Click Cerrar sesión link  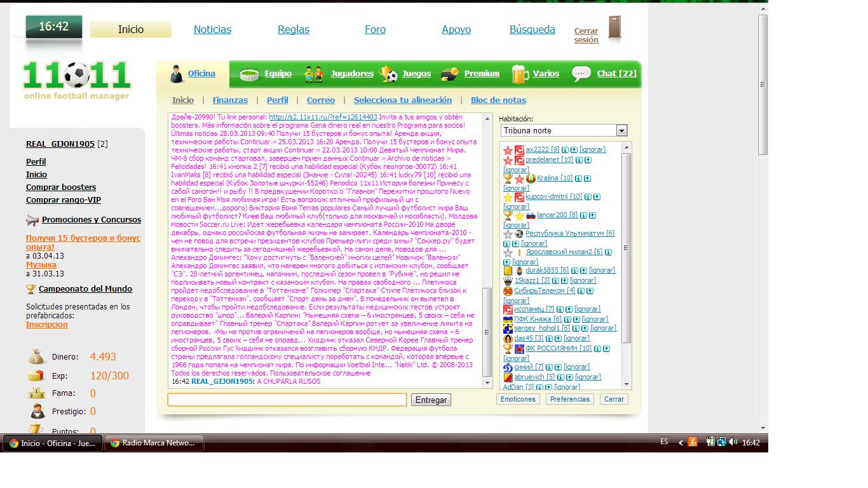pos(587,35)
